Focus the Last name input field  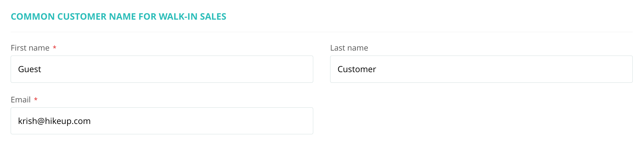click(481, 69)
